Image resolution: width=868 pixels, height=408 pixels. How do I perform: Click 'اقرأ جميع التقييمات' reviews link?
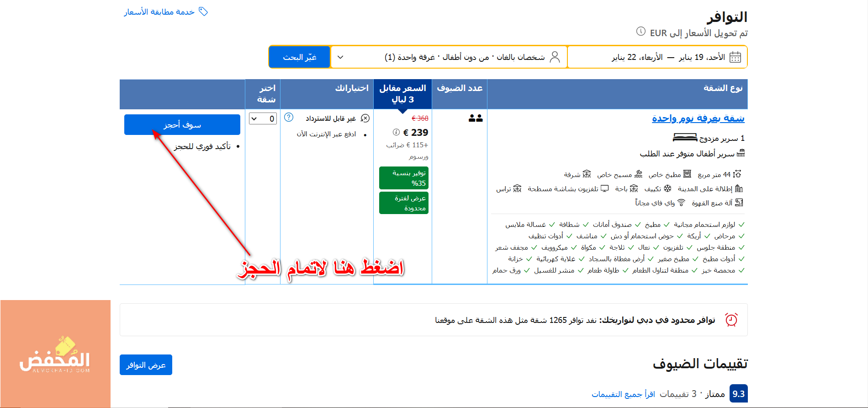pyautogui.click(x=623, y=394)
